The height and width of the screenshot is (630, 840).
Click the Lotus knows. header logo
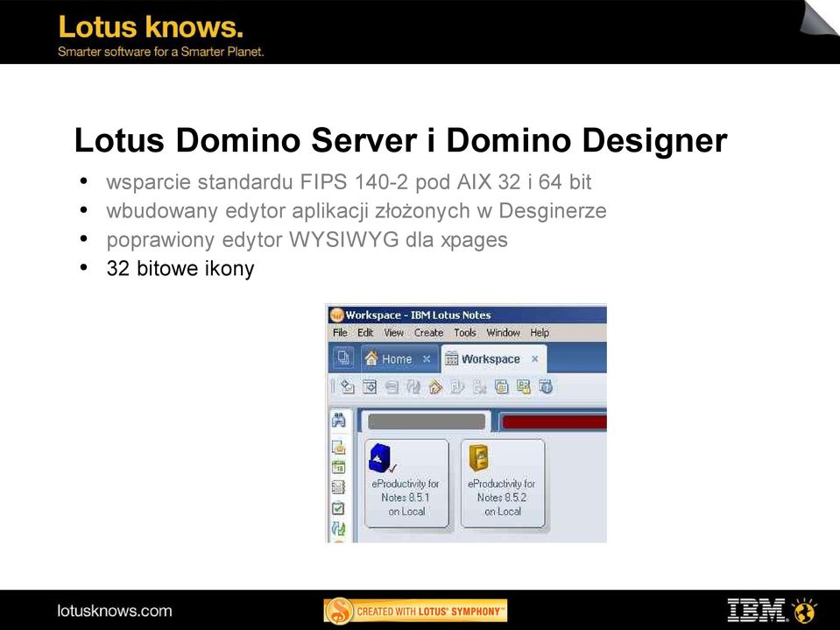tap(151, 27)
